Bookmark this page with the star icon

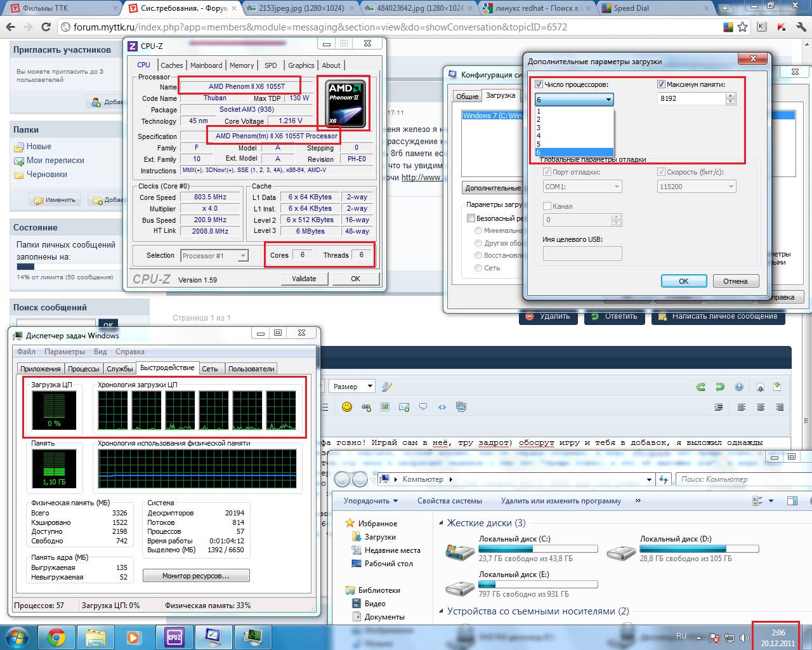coord(742,27)
